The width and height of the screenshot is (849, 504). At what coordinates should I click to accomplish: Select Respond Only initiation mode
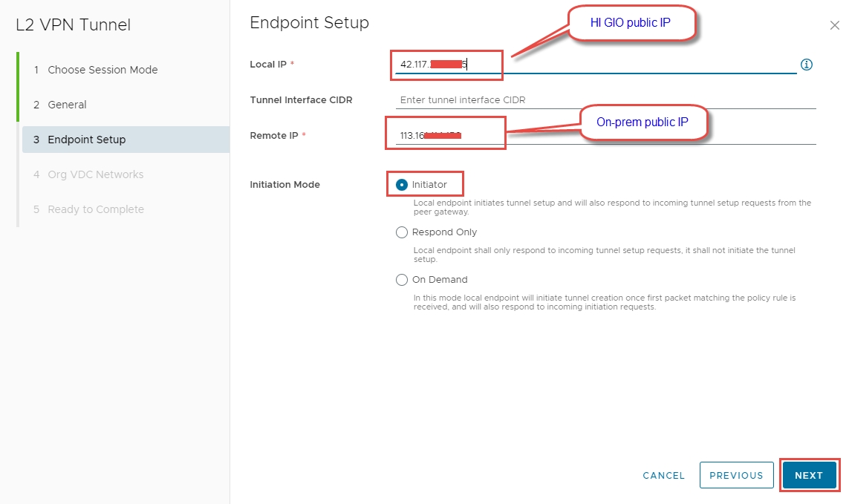pos(402,232)
